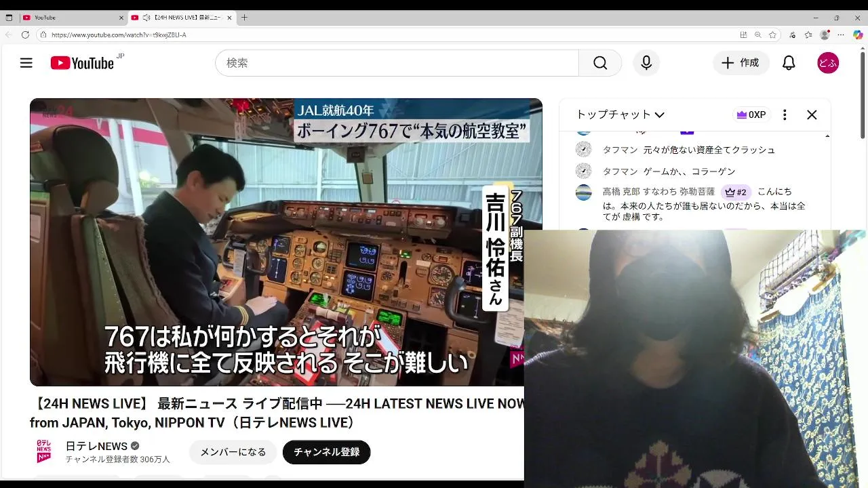Click the メンバーになる join button

[x=233, y=452]
